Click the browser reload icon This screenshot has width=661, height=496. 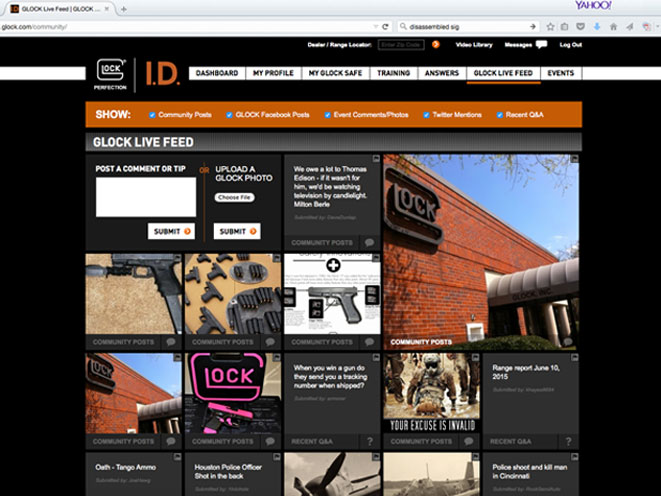386,26
